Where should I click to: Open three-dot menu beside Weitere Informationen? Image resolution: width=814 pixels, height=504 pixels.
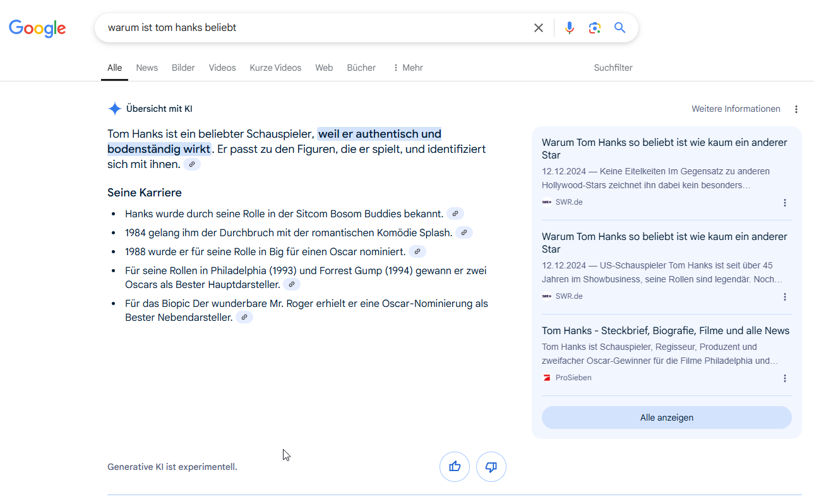pos(796,109)
